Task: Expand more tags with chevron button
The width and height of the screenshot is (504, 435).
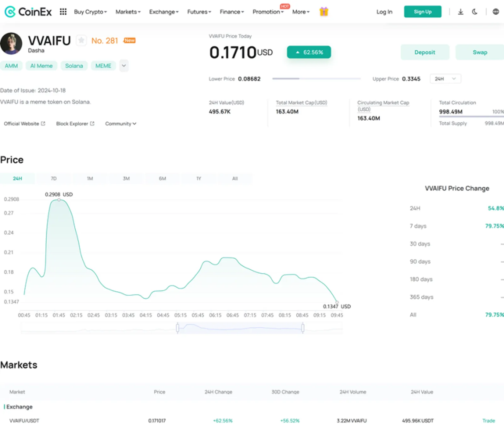Action: click(124, 66)
